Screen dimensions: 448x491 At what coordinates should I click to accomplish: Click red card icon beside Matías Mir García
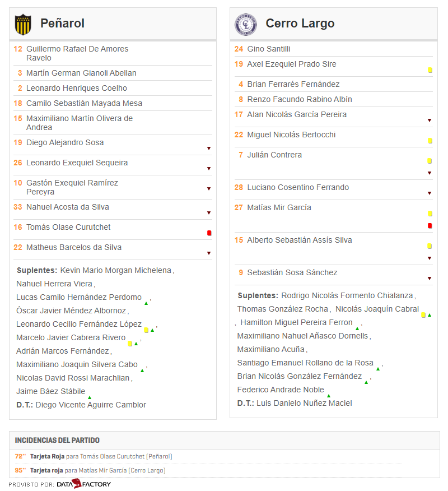coord(430,226)
